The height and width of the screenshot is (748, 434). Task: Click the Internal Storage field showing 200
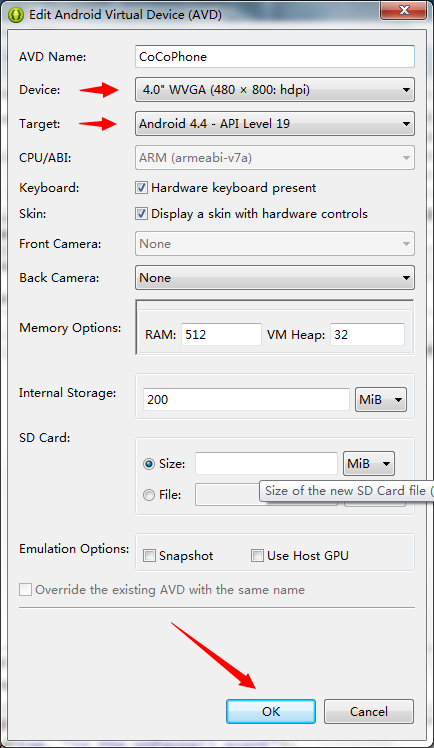[x=246, y=399]
